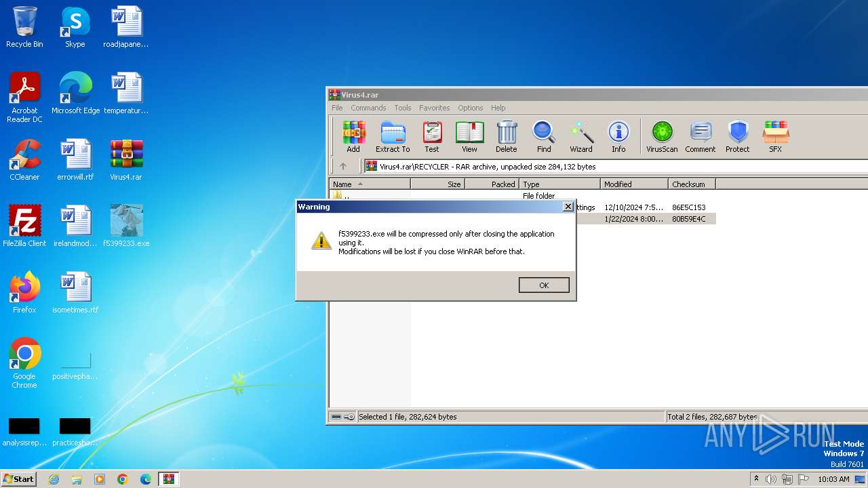
Task: Select the temperatur document icon
Action: pyautogui.click(x=126, y=94)
